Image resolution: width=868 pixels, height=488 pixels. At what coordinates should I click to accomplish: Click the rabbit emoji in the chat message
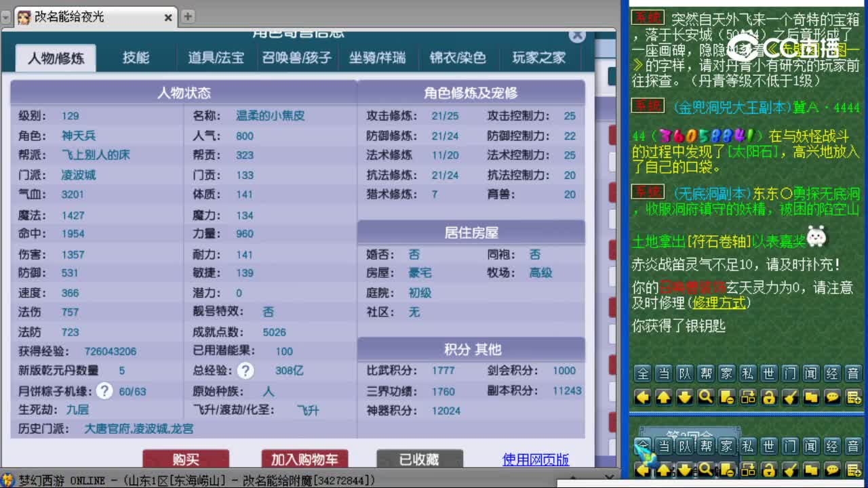tap(818, 235)
